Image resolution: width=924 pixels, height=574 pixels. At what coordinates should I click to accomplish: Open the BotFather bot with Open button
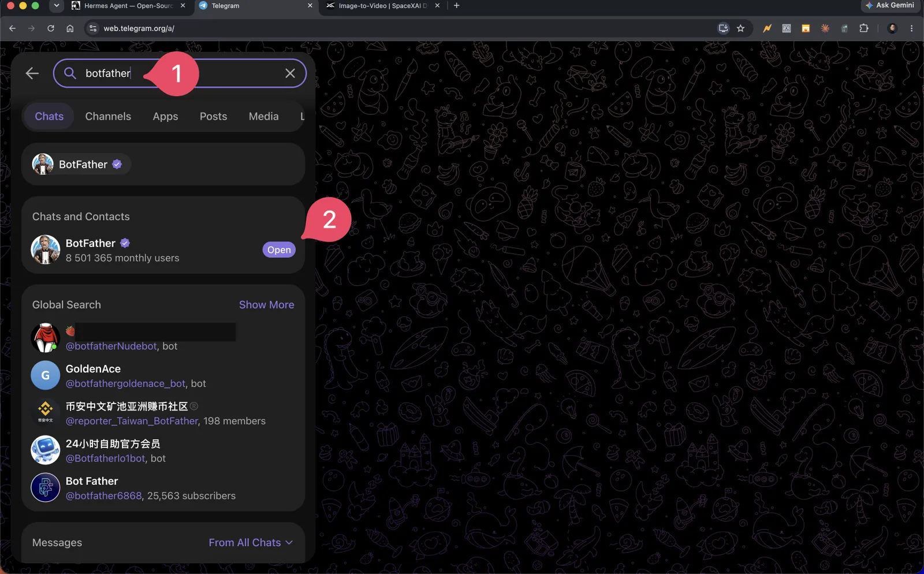click(279, 250)
